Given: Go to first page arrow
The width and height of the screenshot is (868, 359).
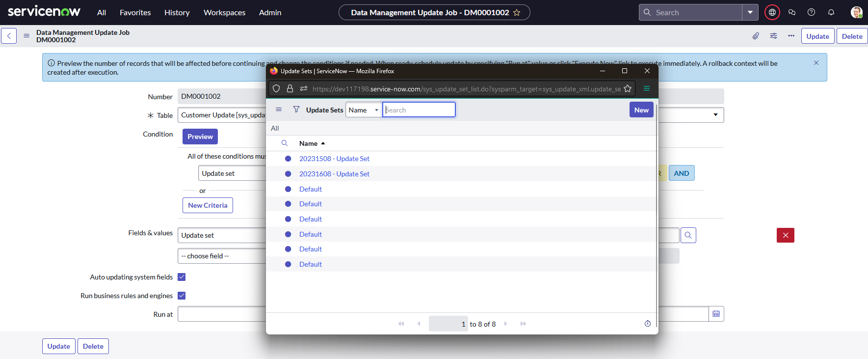Looking at the screenshot, I should pyautogui.click(x=401, y=324).
